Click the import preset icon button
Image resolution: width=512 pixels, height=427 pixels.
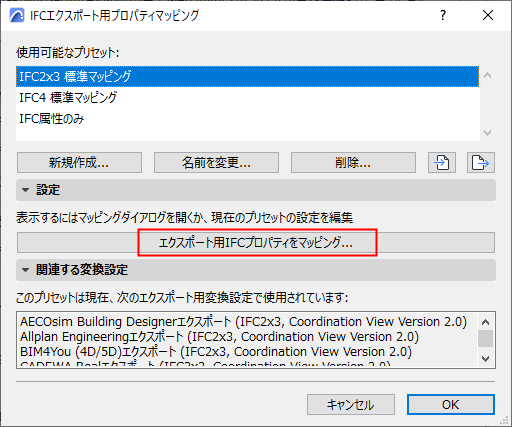(442, 163)
